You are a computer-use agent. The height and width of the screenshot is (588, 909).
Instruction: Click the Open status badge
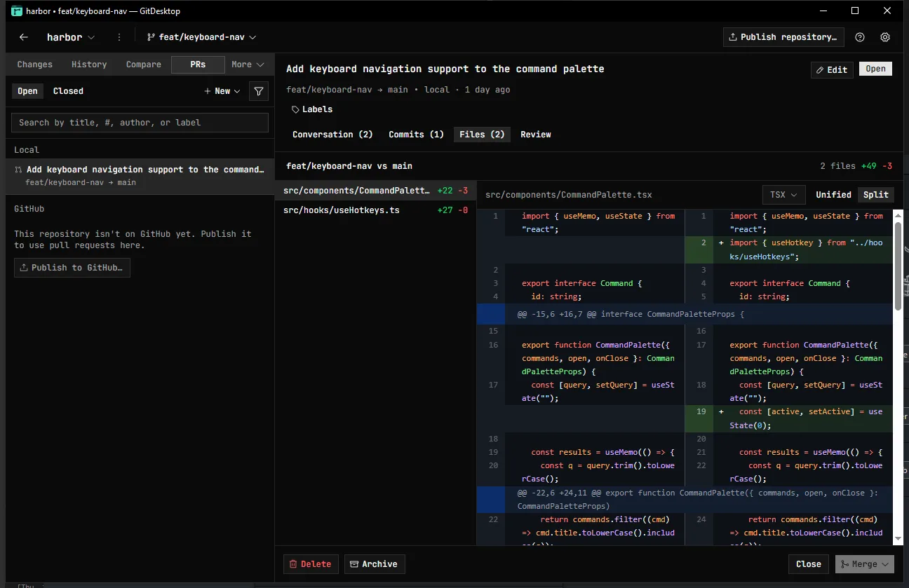tap(875, 69)
